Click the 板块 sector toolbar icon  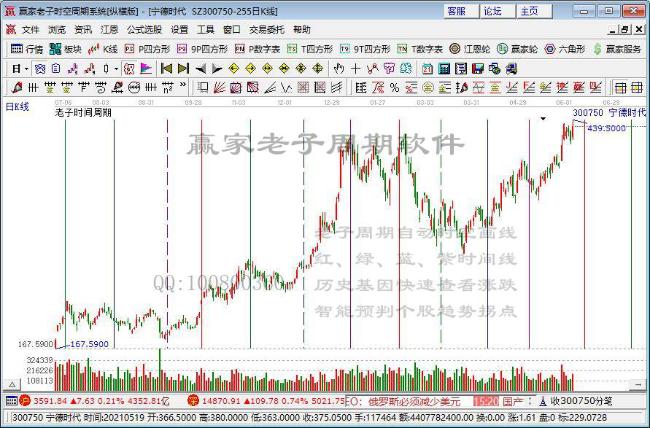(66, 48)
